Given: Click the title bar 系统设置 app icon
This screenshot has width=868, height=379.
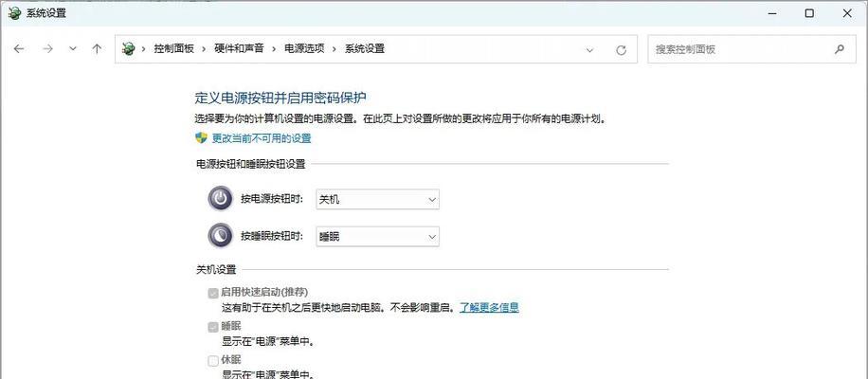Looking at the screenshot, I should [x=14, y=13].
